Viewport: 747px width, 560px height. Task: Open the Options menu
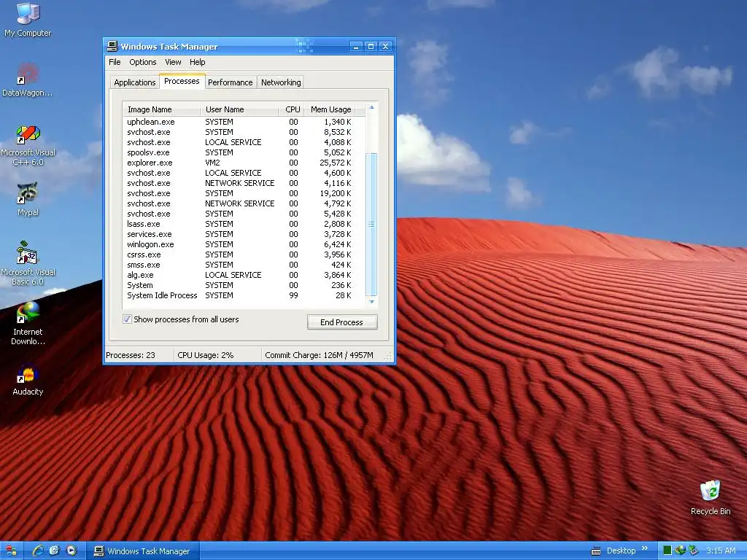tap(143, 62)
